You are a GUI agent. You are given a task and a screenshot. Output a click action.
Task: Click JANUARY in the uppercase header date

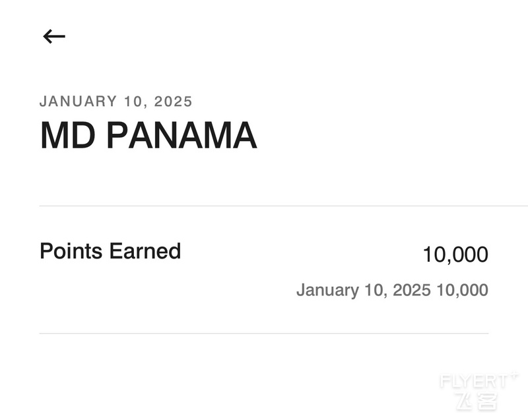click(78, 102)
